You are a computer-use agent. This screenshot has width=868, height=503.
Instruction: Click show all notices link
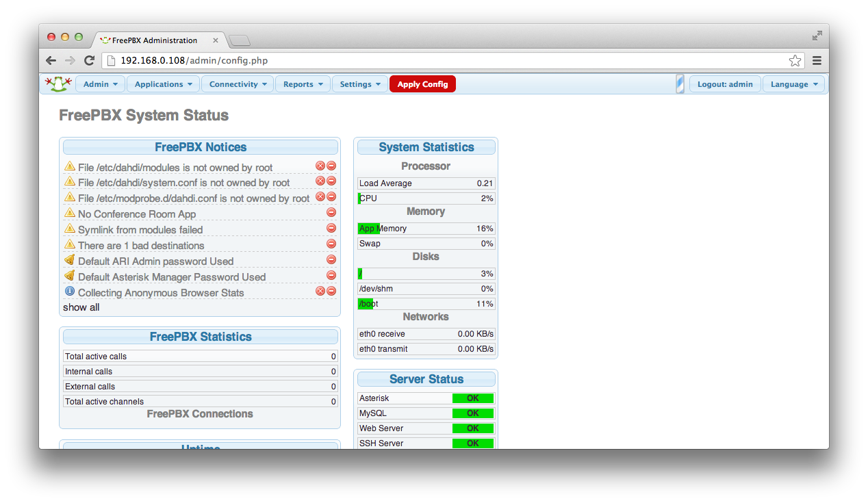tap(81, 307)
